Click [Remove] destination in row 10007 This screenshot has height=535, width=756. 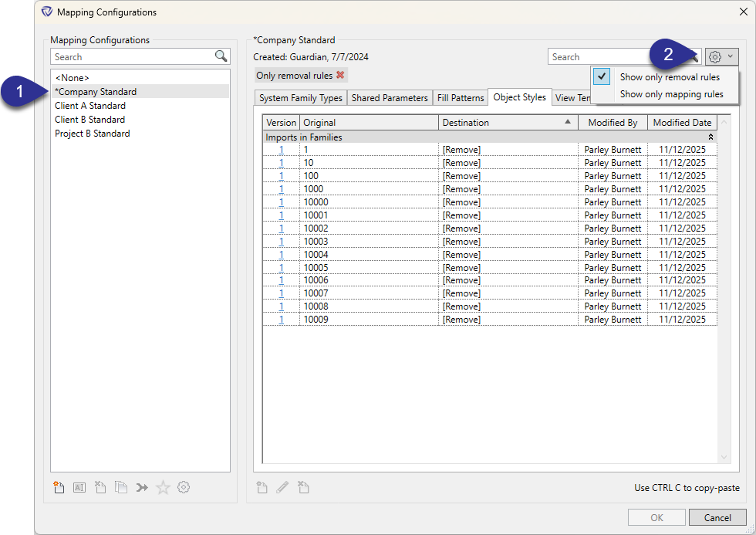461,293
